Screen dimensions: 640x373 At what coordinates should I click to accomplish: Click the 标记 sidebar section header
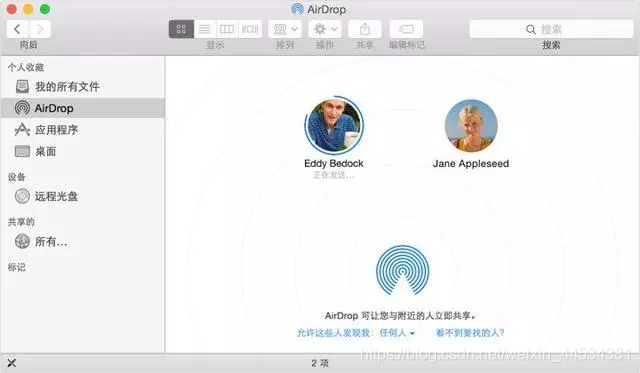pos(17,267)
